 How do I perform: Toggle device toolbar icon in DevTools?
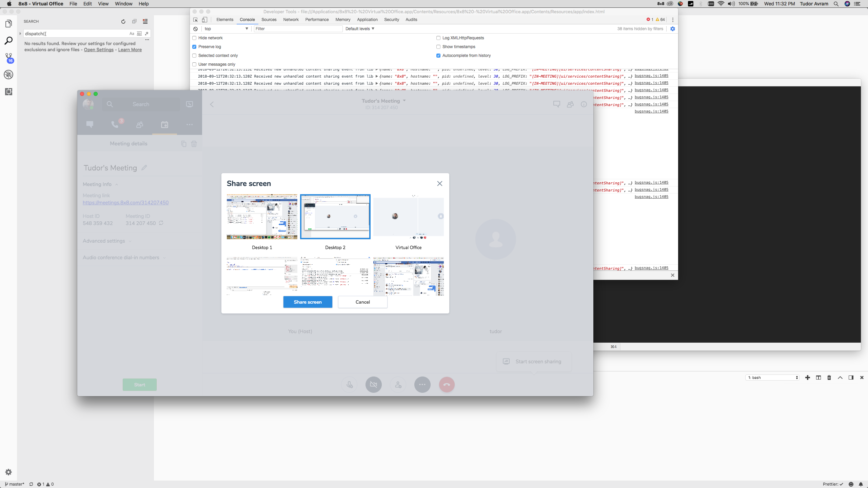pos(204,20)
